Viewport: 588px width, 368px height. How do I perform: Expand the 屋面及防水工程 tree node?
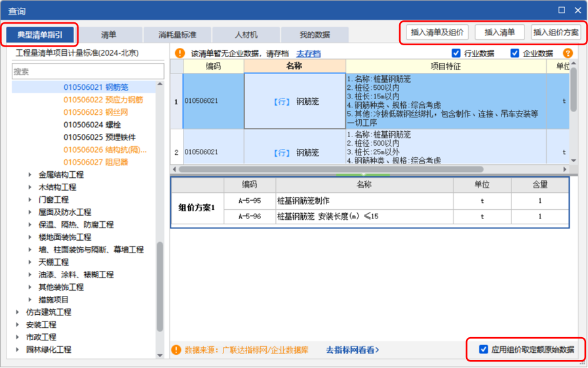click(x=30, y=212)
